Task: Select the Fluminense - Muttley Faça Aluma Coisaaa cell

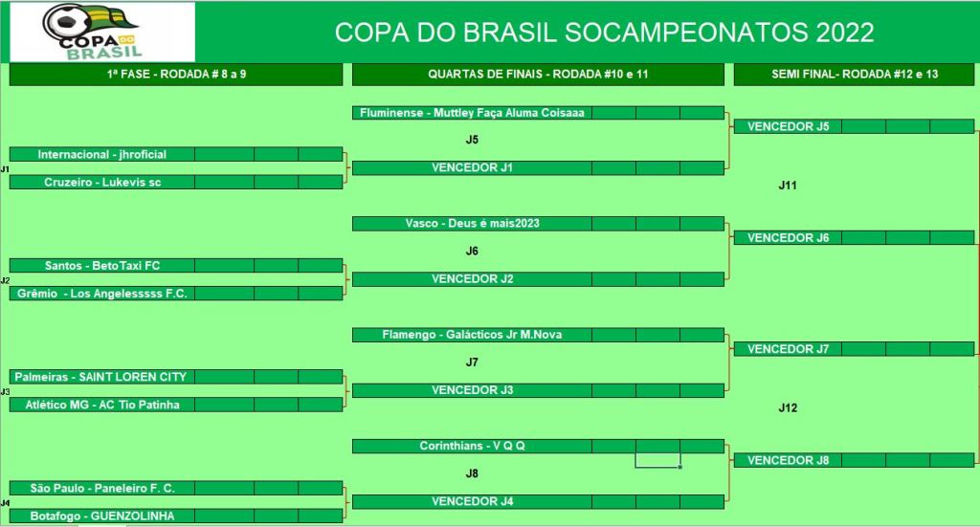Action: click(x=472, y=113)
